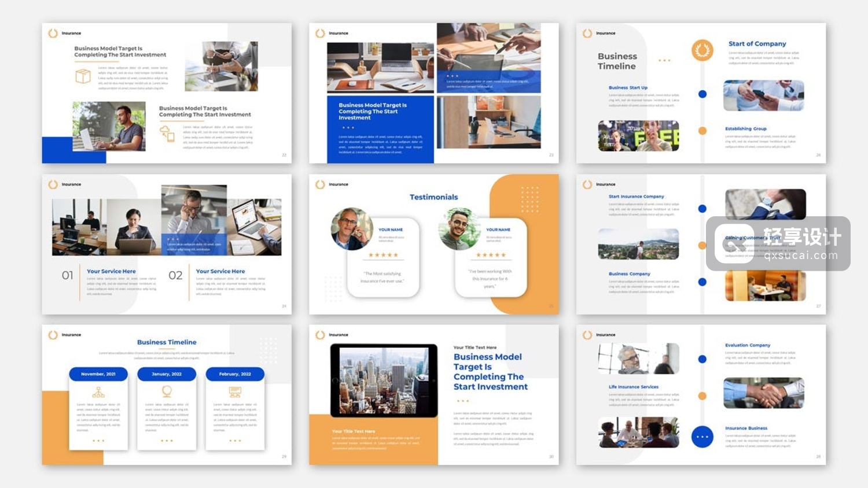
Task: Click the devices icon beside the man-with-laptop photo
Action: point(167,134)
